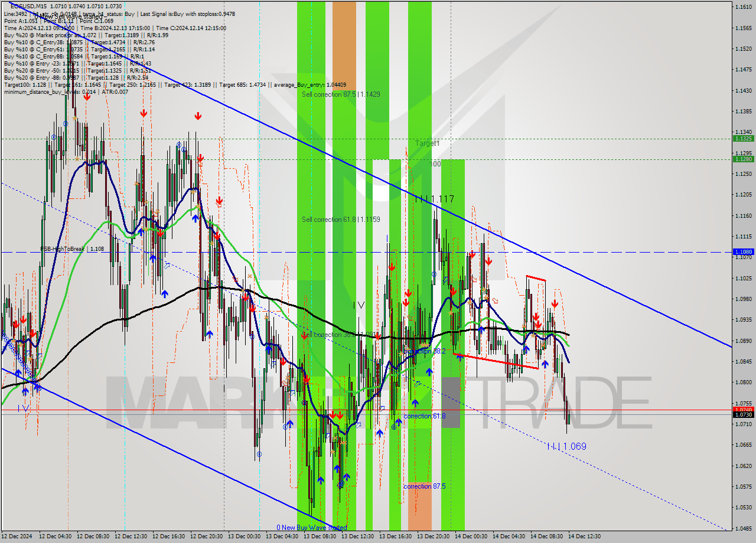Click the 1.1520 price axis label
Screen dimensions: 756x543
[x=744, y=48]
